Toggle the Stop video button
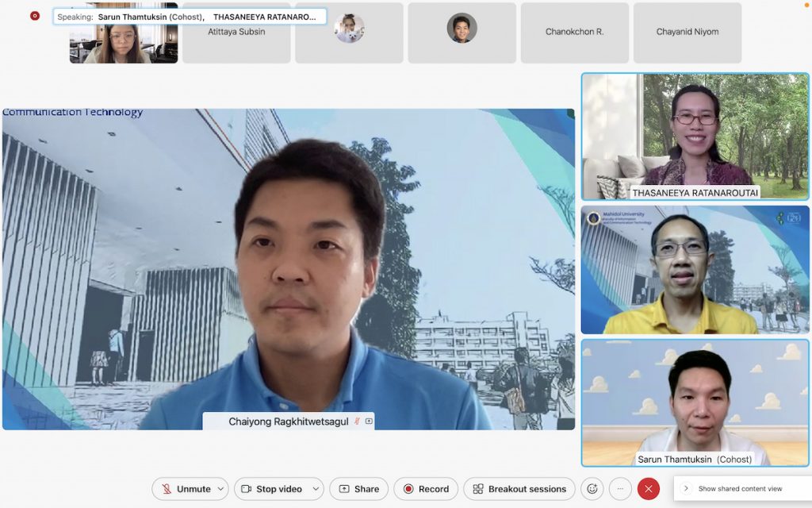This screenshot has height=508, width=812. 270,489
